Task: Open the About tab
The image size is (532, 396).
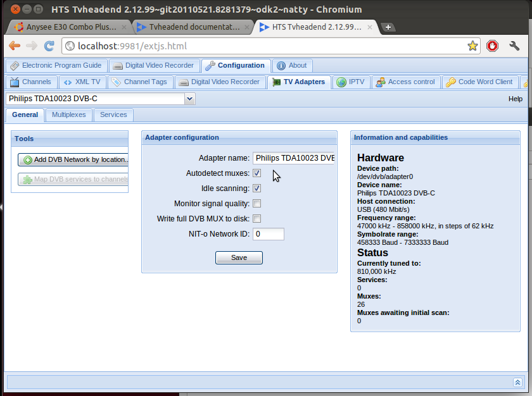Action: coord(292,65)
